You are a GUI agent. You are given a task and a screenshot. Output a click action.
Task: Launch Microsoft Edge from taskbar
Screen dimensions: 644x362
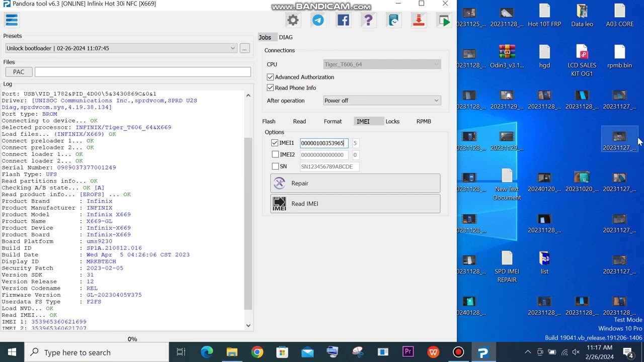207,352
